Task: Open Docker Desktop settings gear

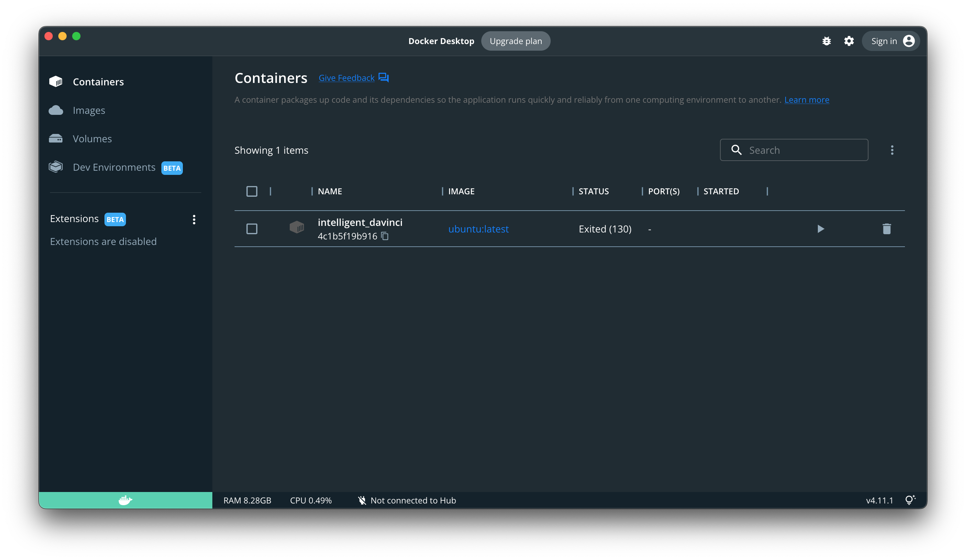Action: pyautogui.click(x=849, y=41)
